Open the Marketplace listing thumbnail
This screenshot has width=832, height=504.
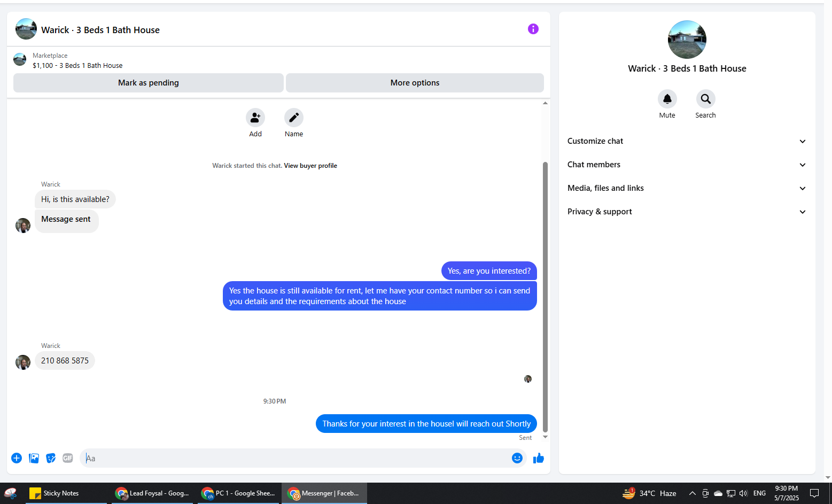20,59
